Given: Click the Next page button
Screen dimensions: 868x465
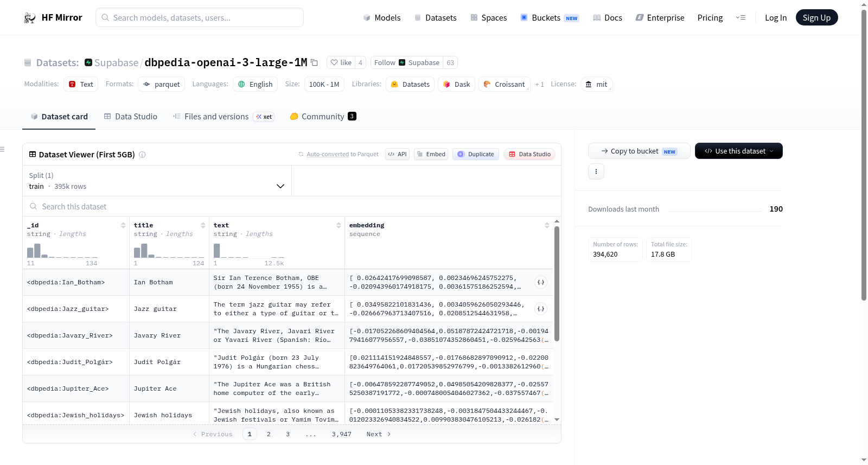Looking at the screenshot, I should pyautogui.click(x=379, y=434).
